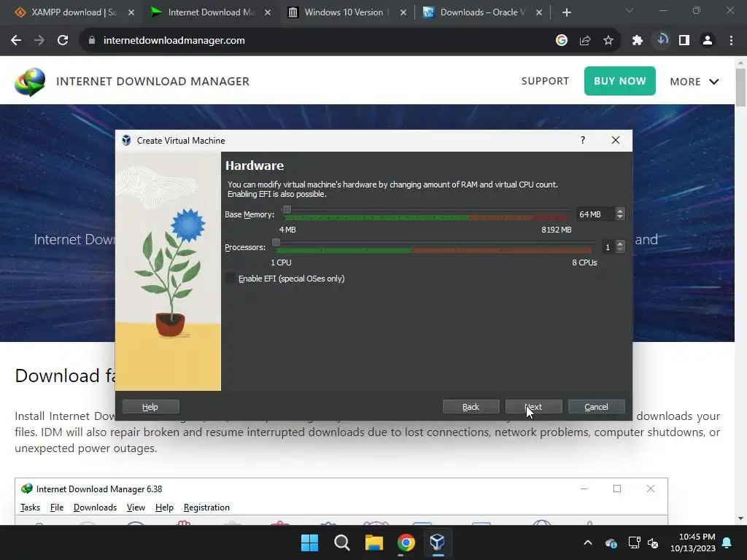Image resolution: width=747 pixels, height=560 pixels.
Task: Open the Windows Start menu
Action: [x=309, y=542]
